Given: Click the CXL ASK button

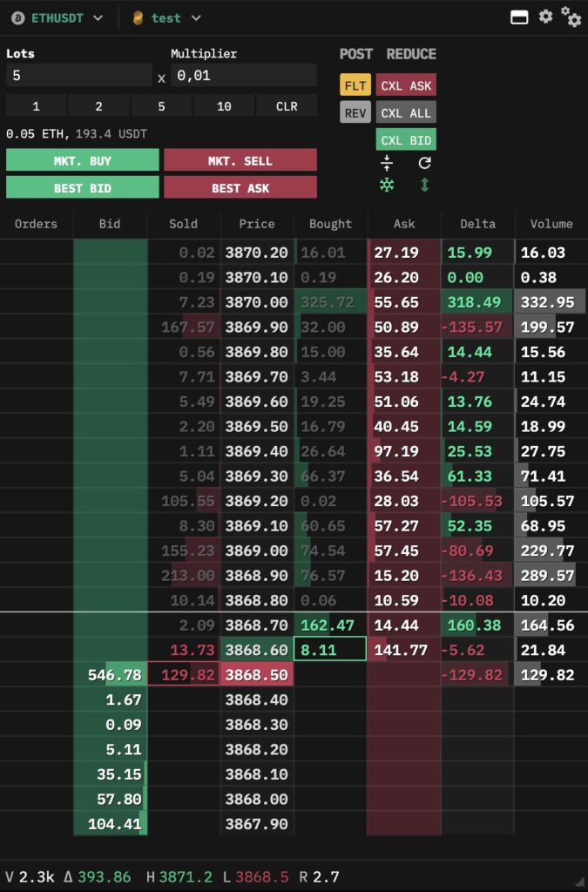Looking at the screenshot, I should pos(406,85).
